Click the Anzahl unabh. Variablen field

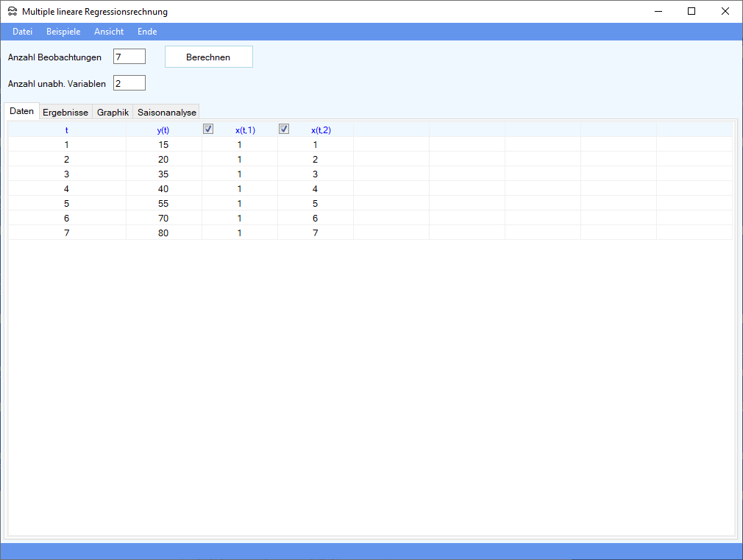tap(129, 83)
